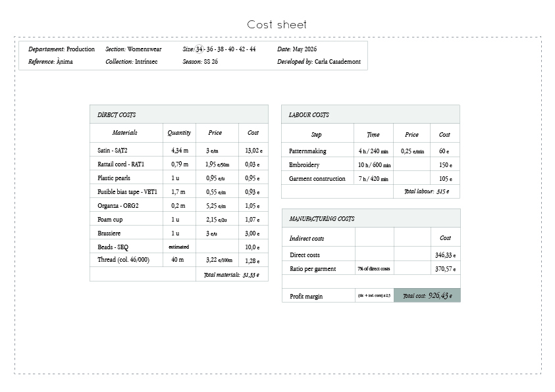Click the 'Time' column header
Viewport: 555px width, 392px height.
(373, 134)
